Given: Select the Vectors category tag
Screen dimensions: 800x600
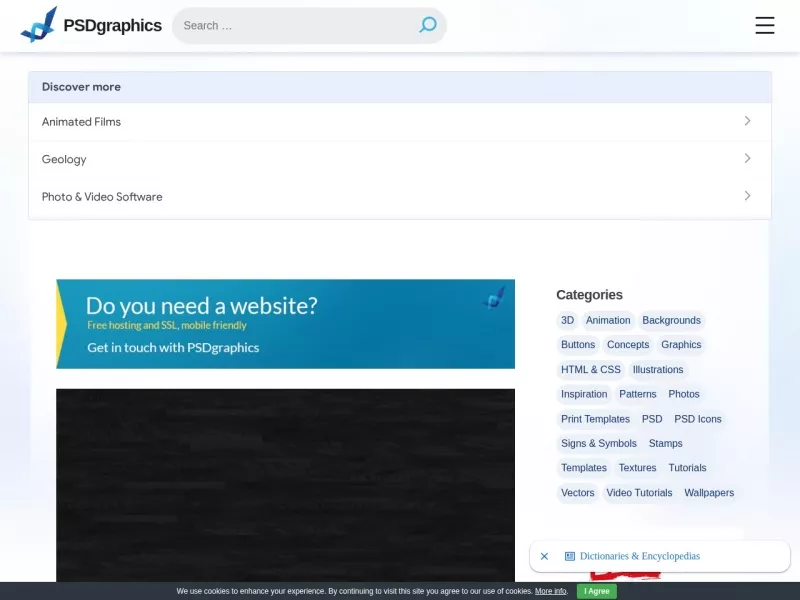Looking at the screenshot, I should pos(578,493).
